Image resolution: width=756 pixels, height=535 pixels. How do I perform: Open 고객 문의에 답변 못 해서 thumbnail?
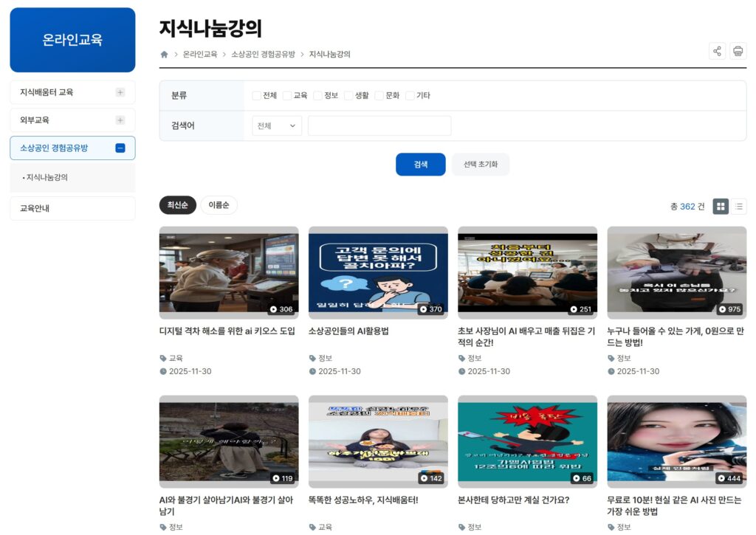click(x=378, y=273)
